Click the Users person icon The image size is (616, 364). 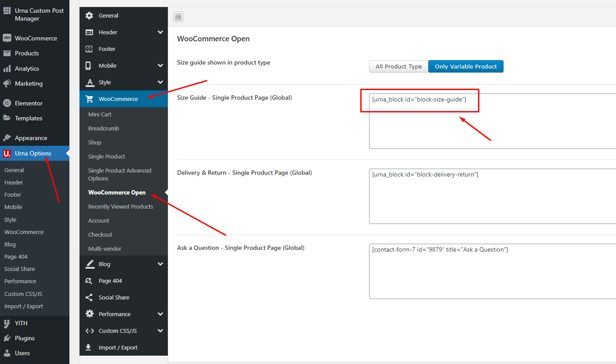click(7, 353)
